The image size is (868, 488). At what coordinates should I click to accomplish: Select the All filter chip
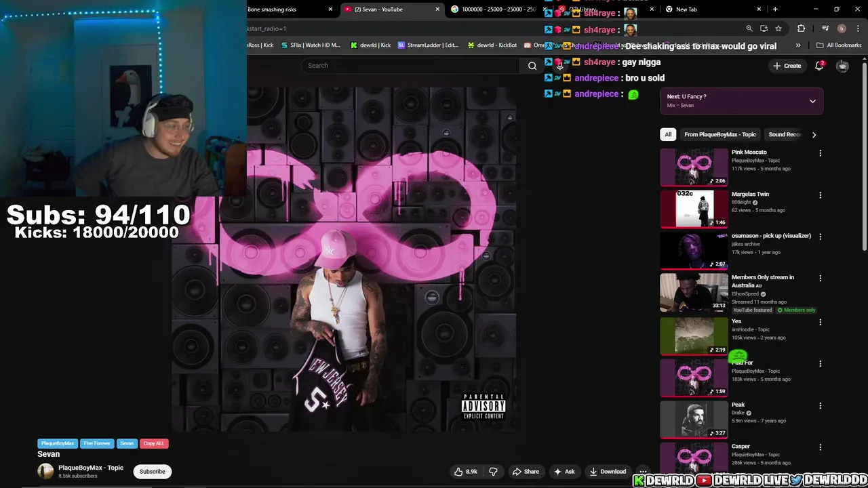[668, 135]
